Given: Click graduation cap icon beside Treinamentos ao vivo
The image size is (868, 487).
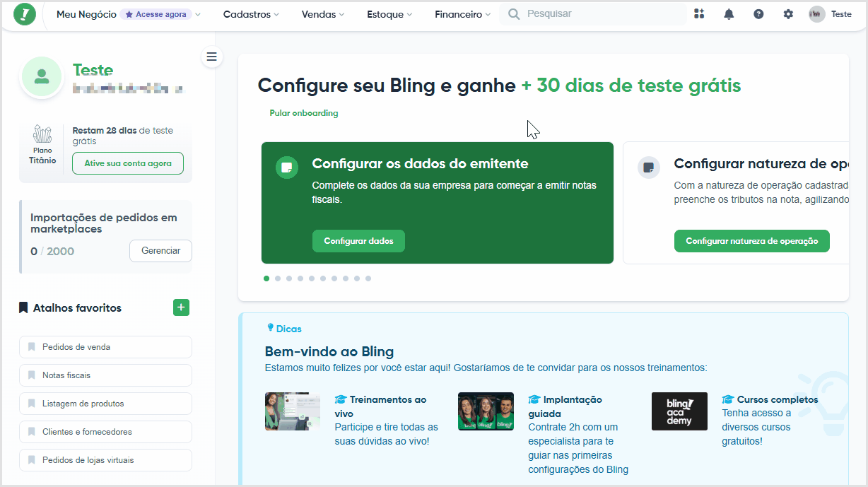Looking at the screenshot, I should coord(341,400).
